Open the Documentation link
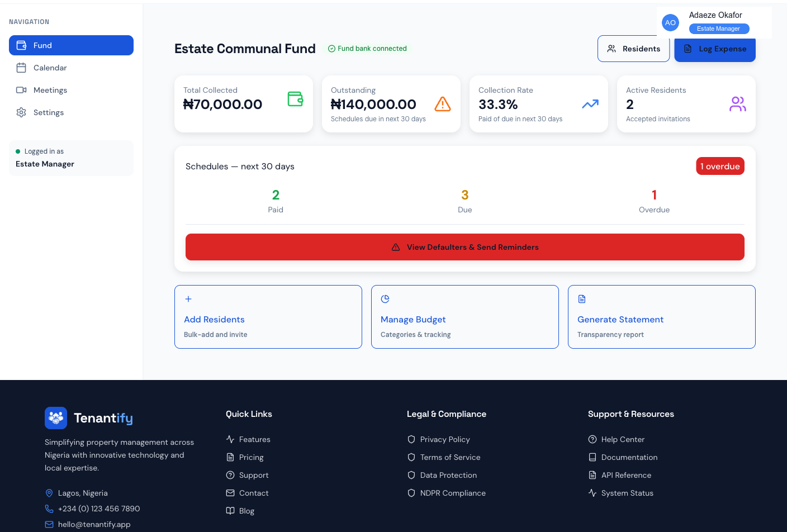The height and width of the screenshot is (532, 787). (x=629, y=457)
